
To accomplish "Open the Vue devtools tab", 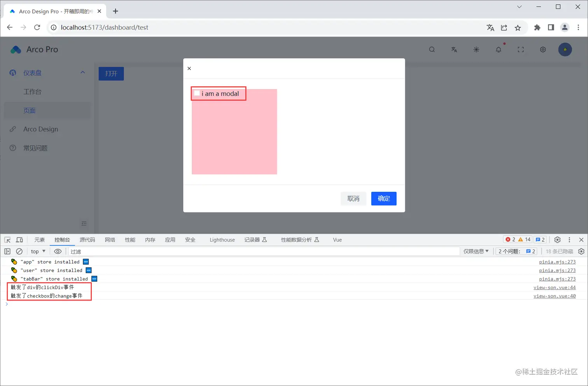I will pyautogui.click(x=337, y=240).
